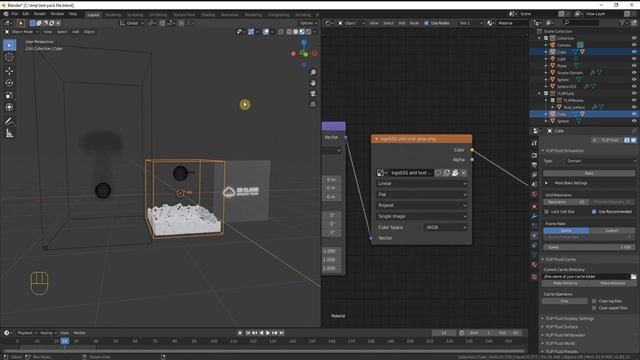Image resolution: width=640 pixels, height=360 pixels.
Task: Open the Flat projection dropdown
Action: coord(422,195)
